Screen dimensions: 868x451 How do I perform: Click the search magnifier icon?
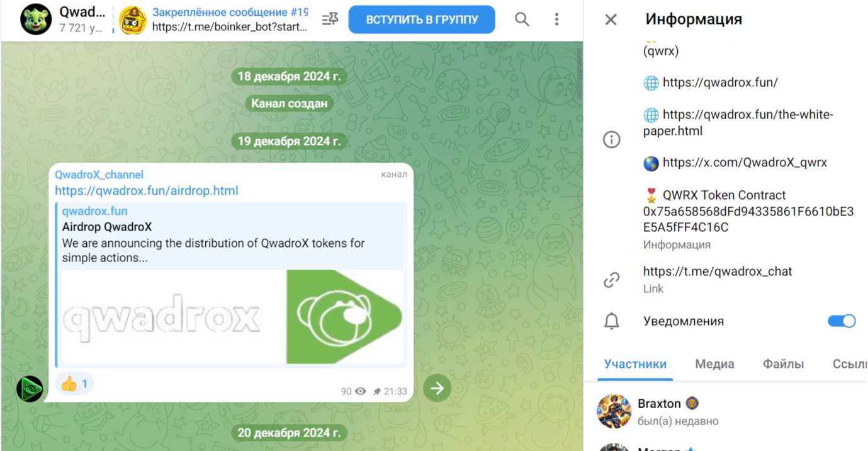[522, 20]
